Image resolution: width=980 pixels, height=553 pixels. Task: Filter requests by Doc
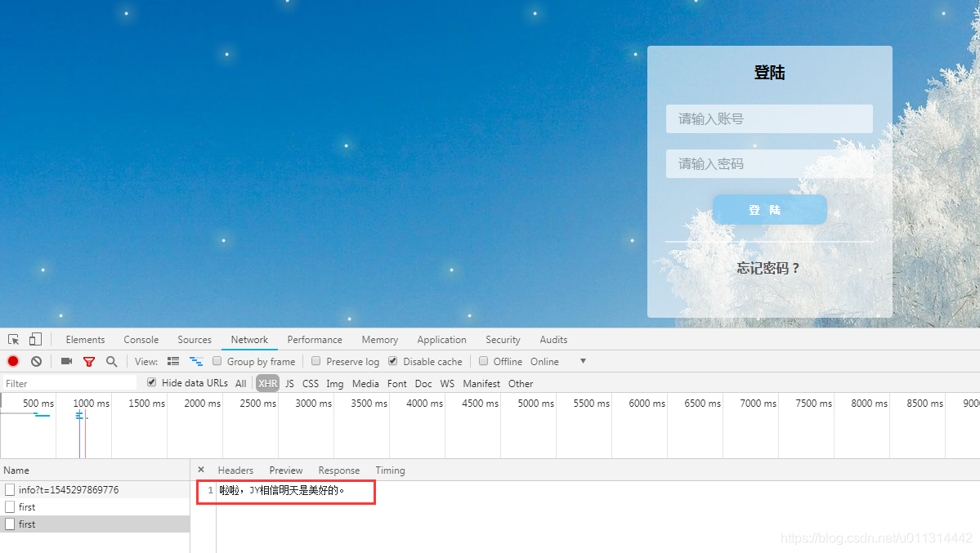[423, 384]
